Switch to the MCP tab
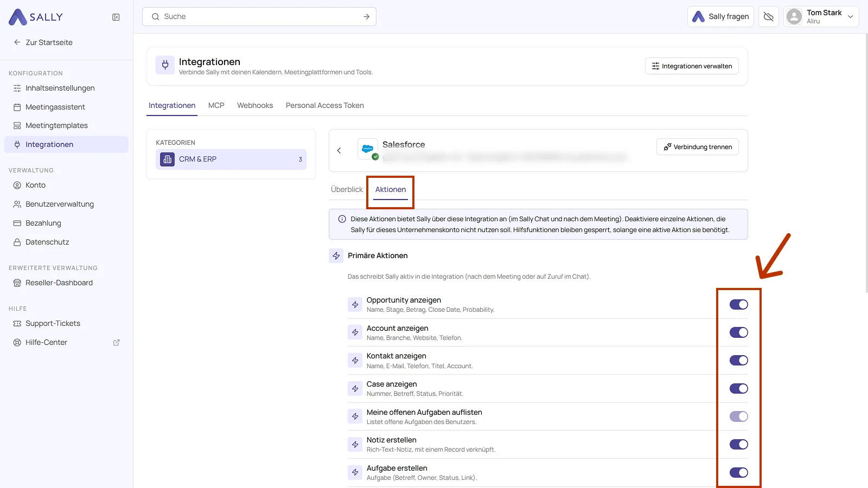The height and width of the screenshot is (488, 868). coord(216,105)
